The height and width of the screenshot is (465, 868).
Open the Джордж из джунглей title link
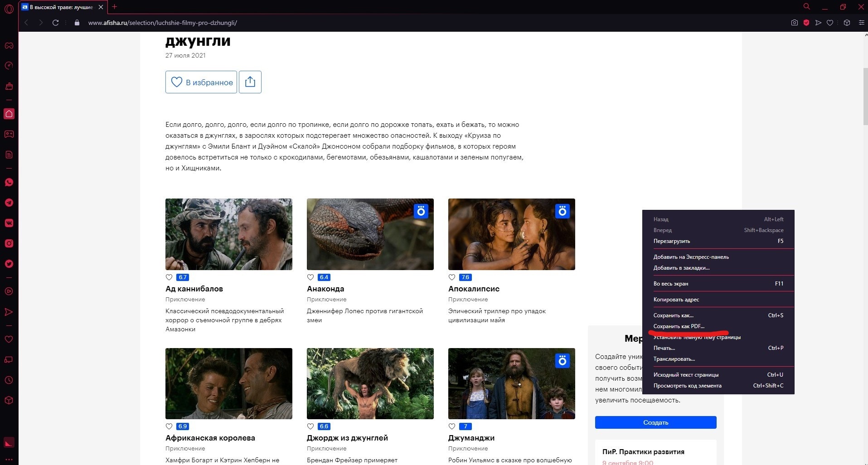coord(347,438)
